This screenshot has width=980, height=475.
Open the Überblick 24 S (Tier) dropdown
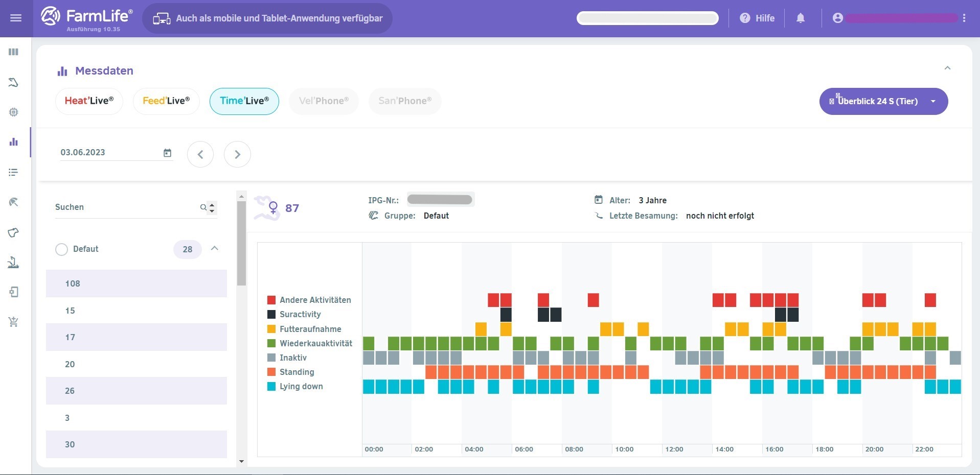click(x=883, y=101)
